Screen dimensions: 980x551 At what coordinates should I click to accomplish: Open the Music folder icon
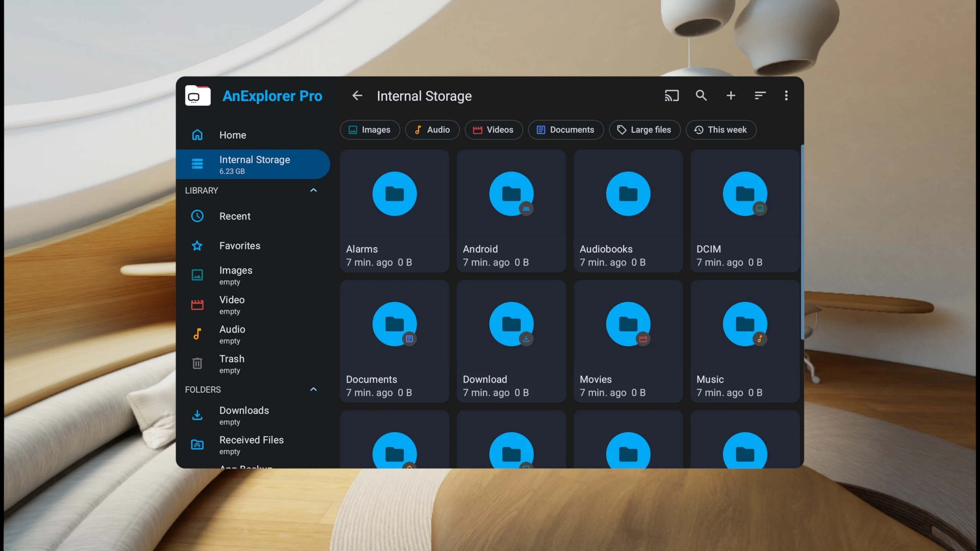coord(745,324)
